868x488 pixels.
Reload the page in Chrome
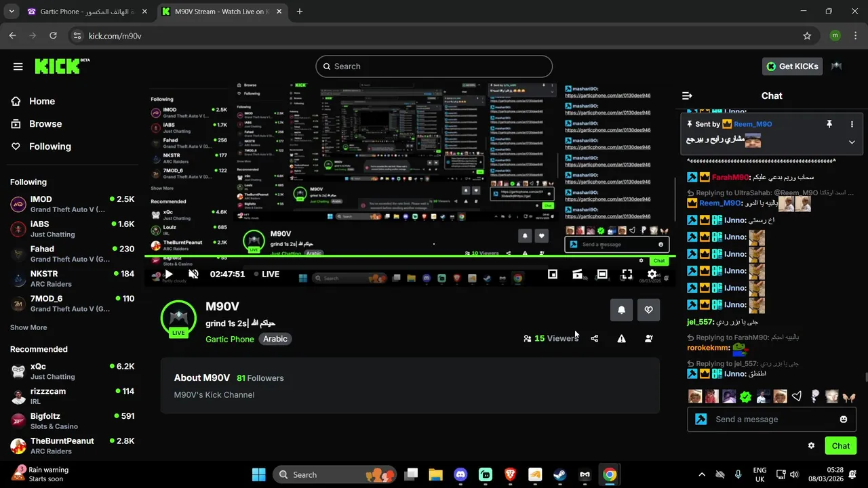[53, 36]
